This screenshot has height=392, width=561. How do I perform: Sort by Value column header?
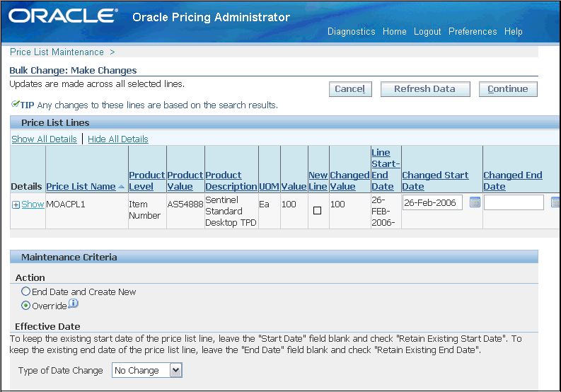pos(294,187)
